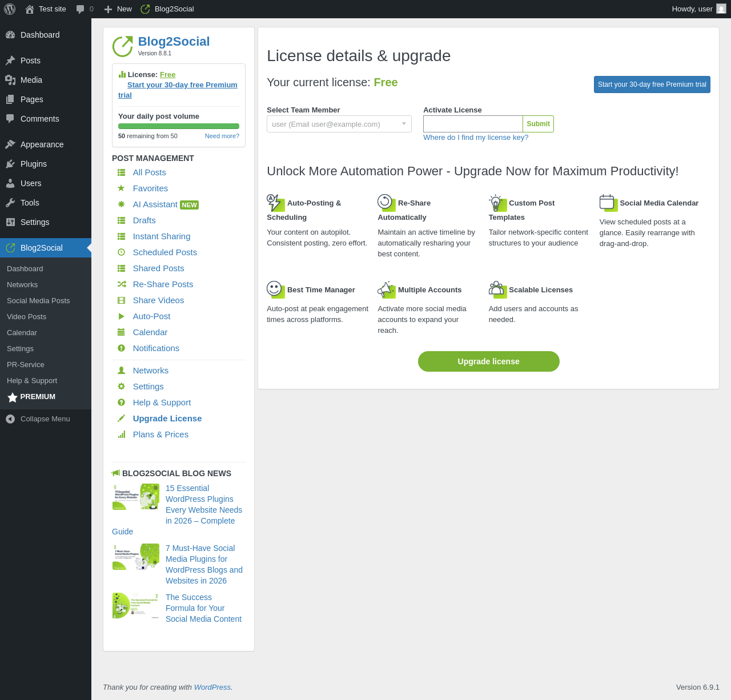Open the New content menu in admin bar

pyautogui.click(x=118, y=9)
